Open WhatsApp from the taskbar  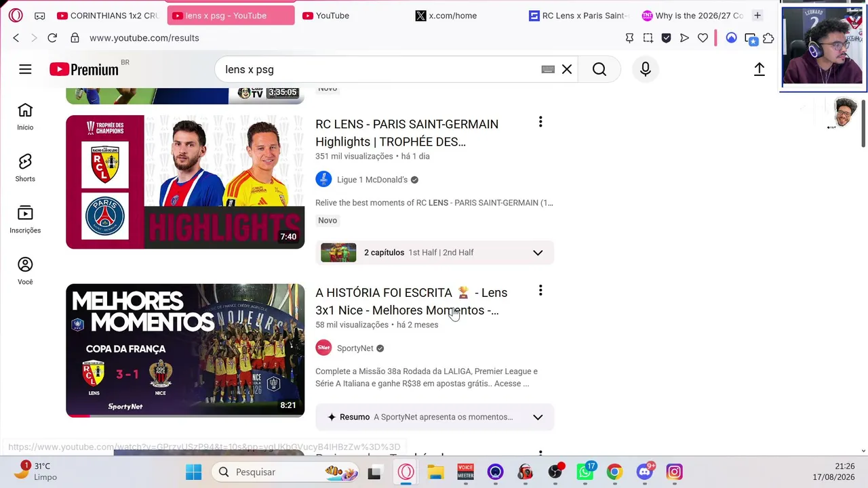click(x=585, y=472)
